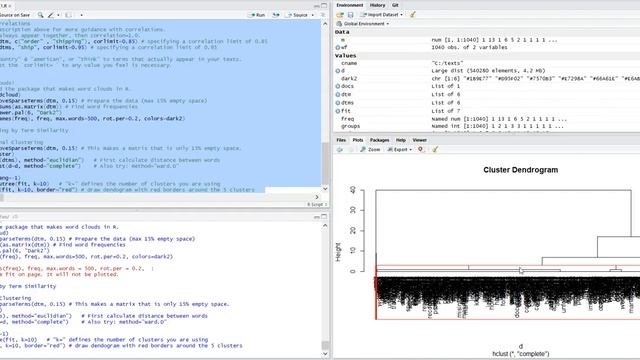The width and height of the screenshot is (640, 360).
Task: Open the Git tab
Action: pyautogui.click(x=395, y=5)
